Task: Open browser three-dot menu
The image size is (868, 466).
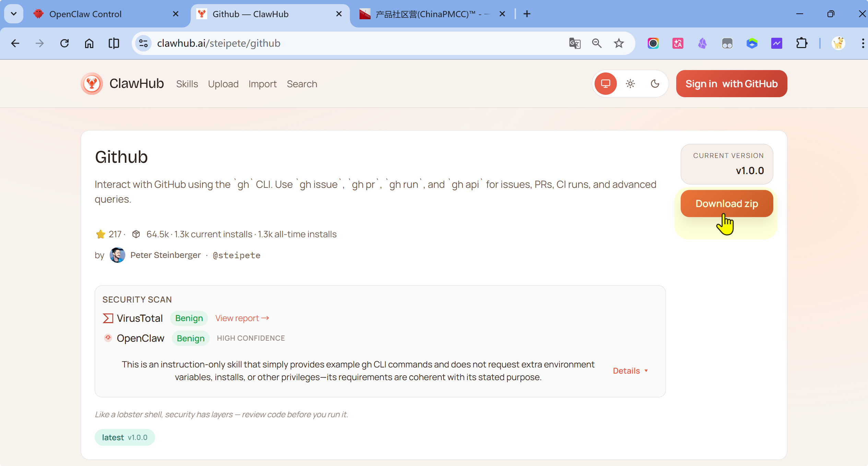Action: coord(863,43)
